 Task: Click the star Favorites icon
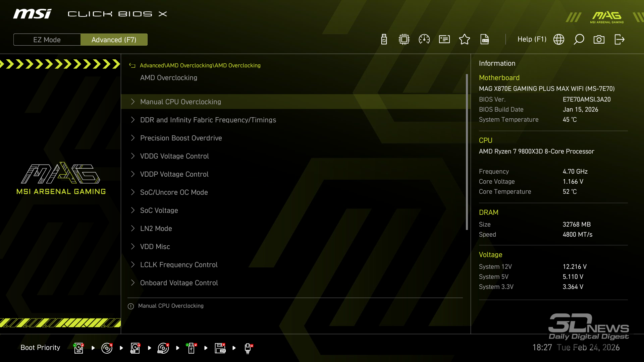(465, 40)
